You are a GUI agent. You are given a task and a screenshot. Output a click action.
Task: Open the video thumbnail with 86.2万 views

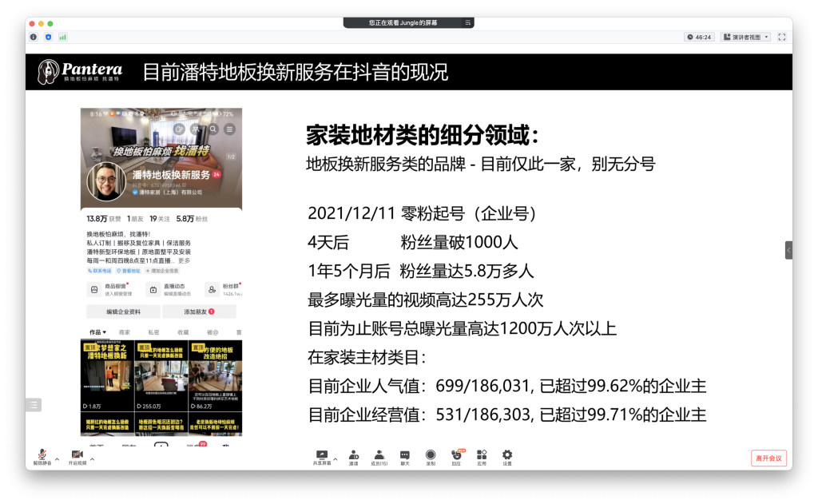(x=215, y=375)
